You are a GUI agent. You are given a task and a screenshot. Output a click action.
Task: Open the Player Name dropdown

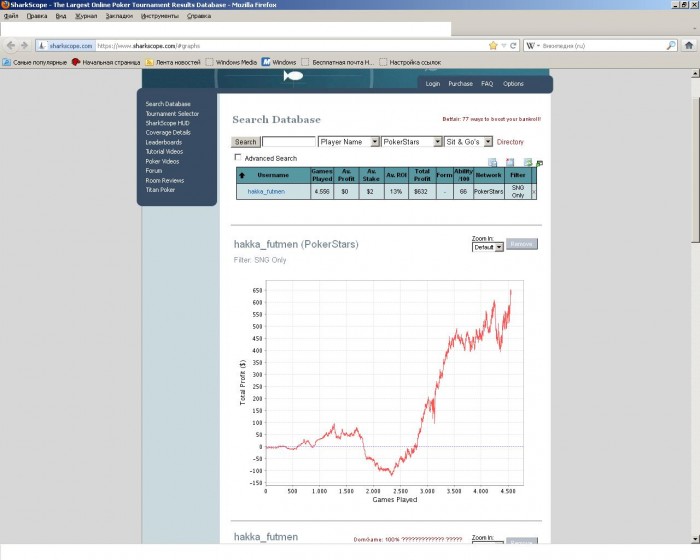pos(348,142)
